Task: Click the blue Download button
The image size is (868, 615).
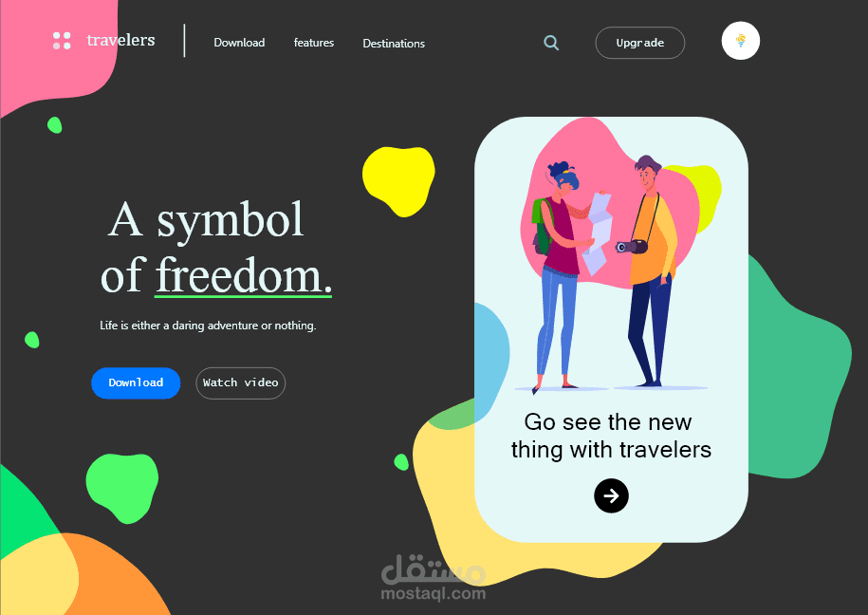Action: (136, 382)
